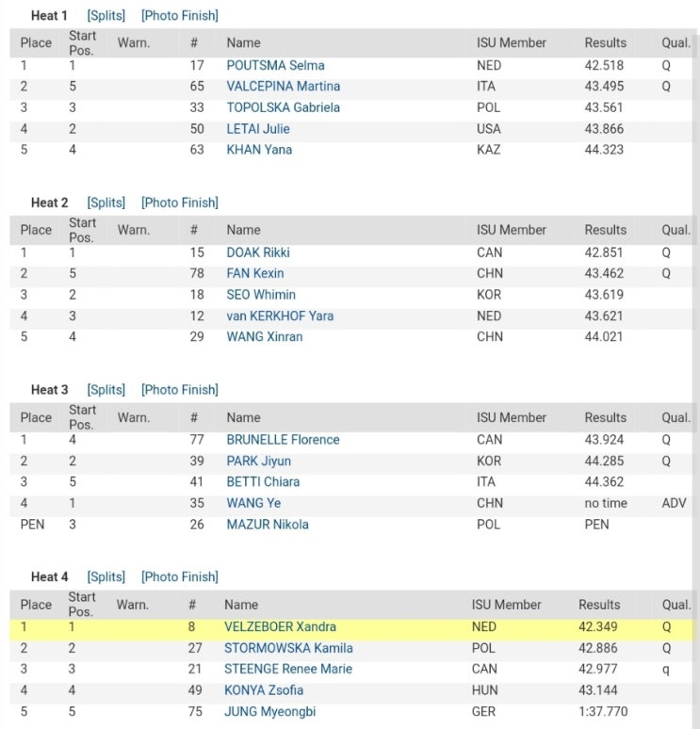700x729 pixels.
Task: Open WANG Ye skater profile
Action: [x=253, y=503]
